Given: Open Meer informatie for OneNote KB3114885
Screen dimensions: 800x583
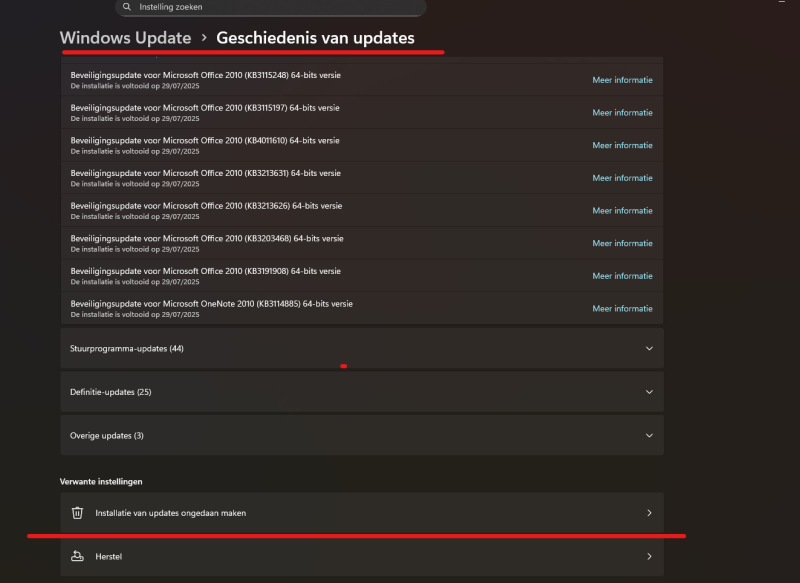Looking at the screenshot, I should [x=622, y=309].
